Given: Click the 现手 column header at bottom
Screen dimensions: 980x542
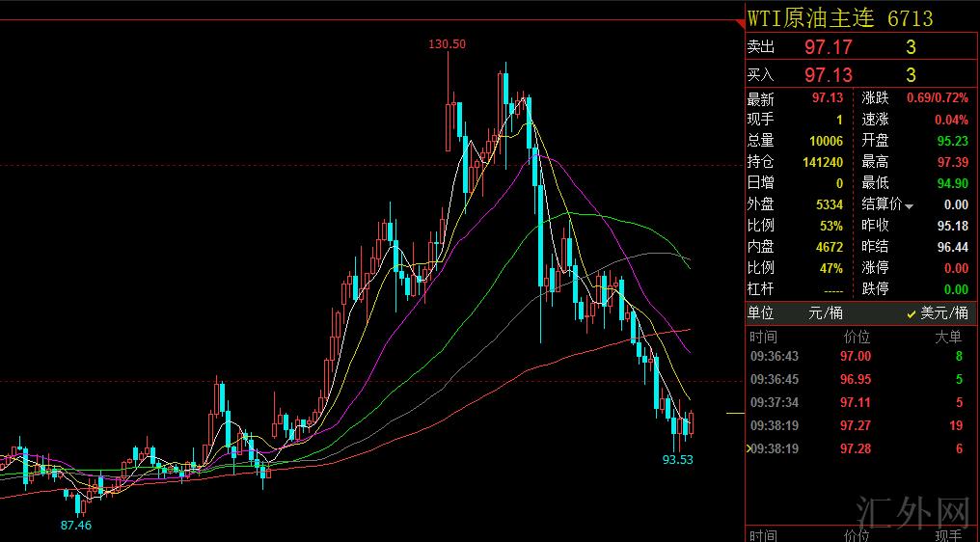Looking at the screenshot, I should pos(948,535).
